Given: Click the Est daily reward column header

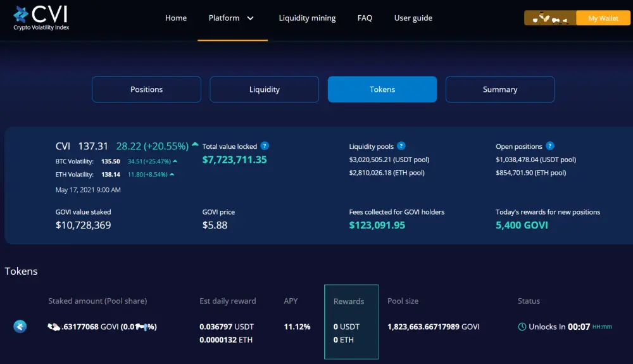Looking at the screenshot, I should [228, 301].
